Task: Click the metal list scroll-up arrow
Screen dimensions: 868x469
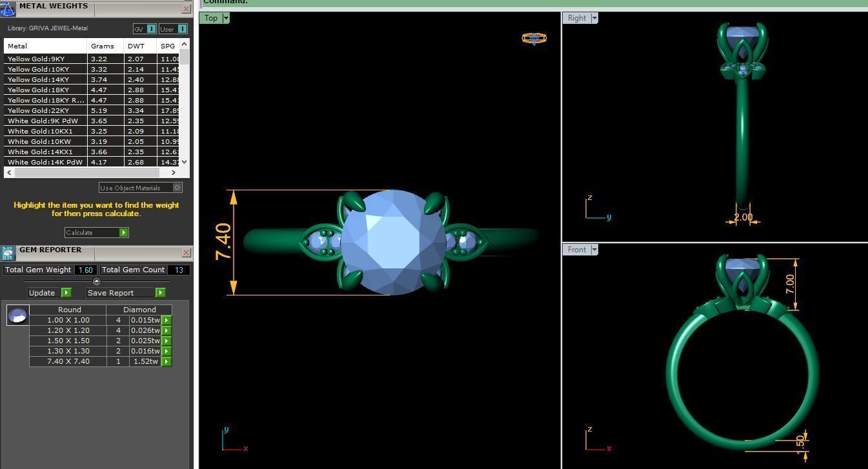Action: 185,45
